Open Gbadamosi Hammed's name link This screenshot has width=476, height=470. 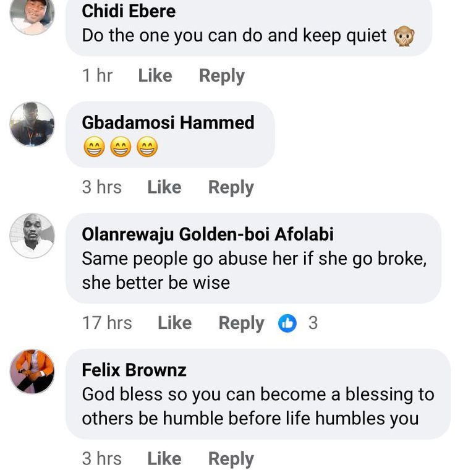[x=168, y=122]
